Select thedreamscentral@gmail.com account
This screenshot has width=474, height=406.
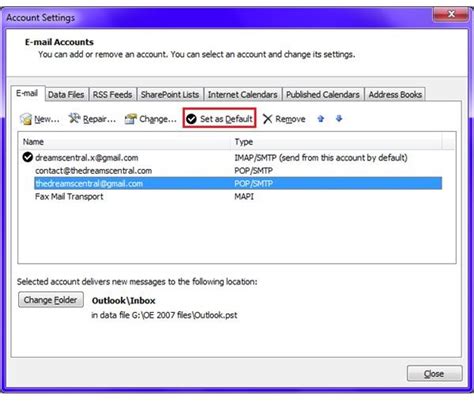pyautogui.click(x=238, y=183)
